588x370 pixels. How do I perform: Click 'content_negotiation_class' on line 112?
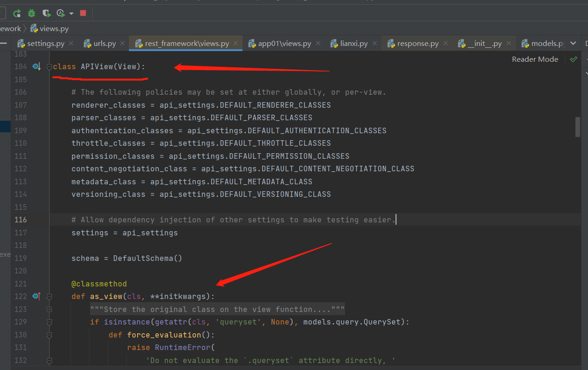point(129,169)
